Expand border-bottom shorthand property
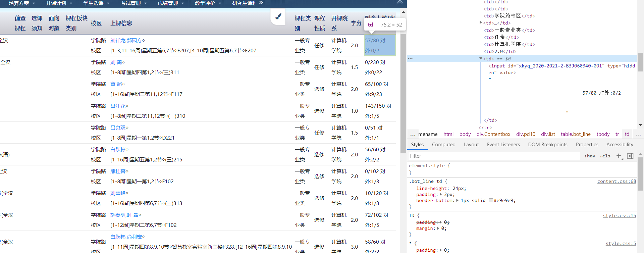The height and width of the screenshot is (253, 644). pos(457,200)
